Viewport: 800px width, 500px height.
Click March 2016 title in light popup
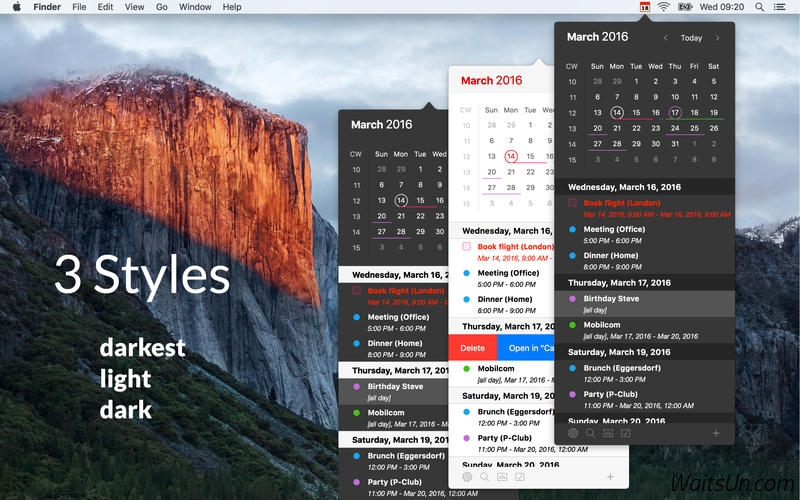click(491, 81)
